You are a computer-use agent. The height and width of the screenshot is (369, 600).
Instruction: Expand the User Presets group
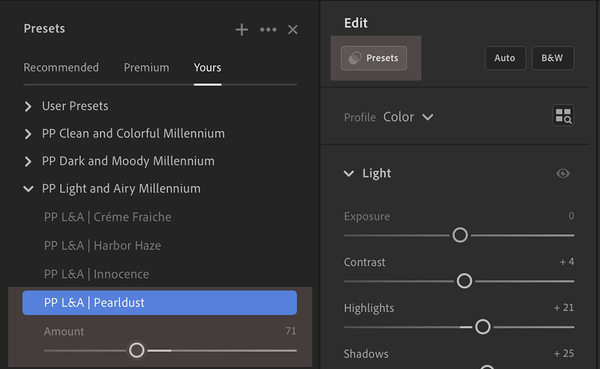28,106
